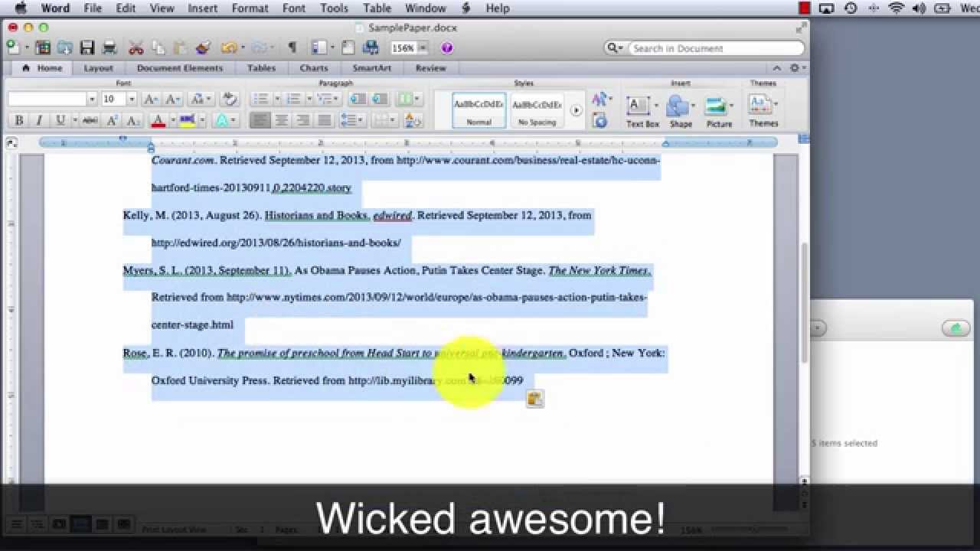Apply the No Spacing style
Viewport: 980px width, 551px height.
[537, 110]
